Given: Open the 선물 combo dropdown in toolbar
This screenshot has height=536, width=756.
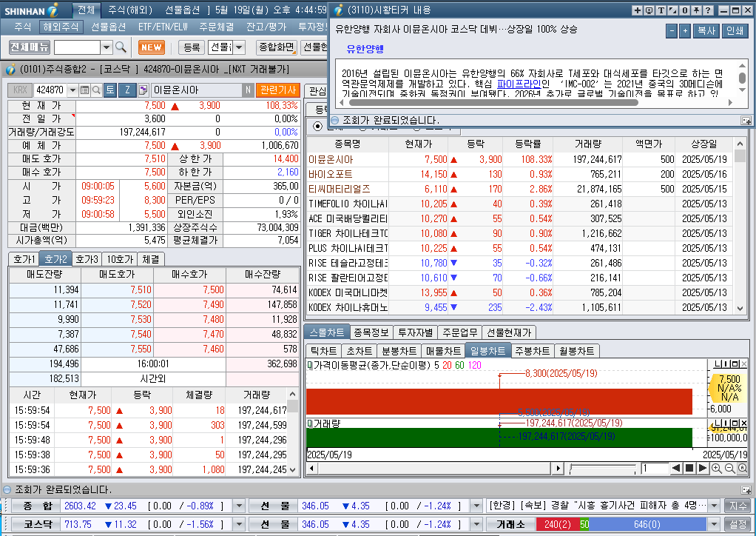Looking at the screenshot, I should click(239, 47).
